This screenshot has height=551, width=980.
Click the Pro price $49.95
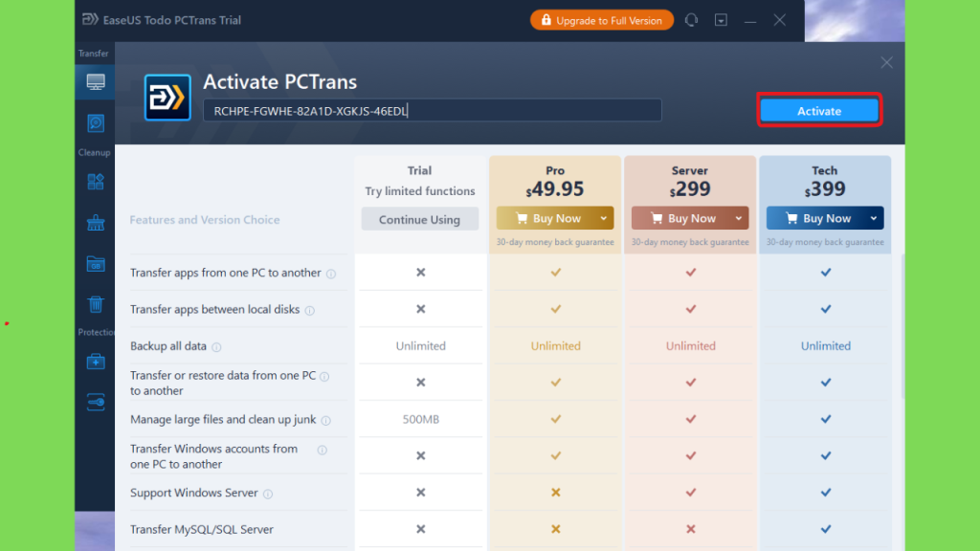click(555, 188)
